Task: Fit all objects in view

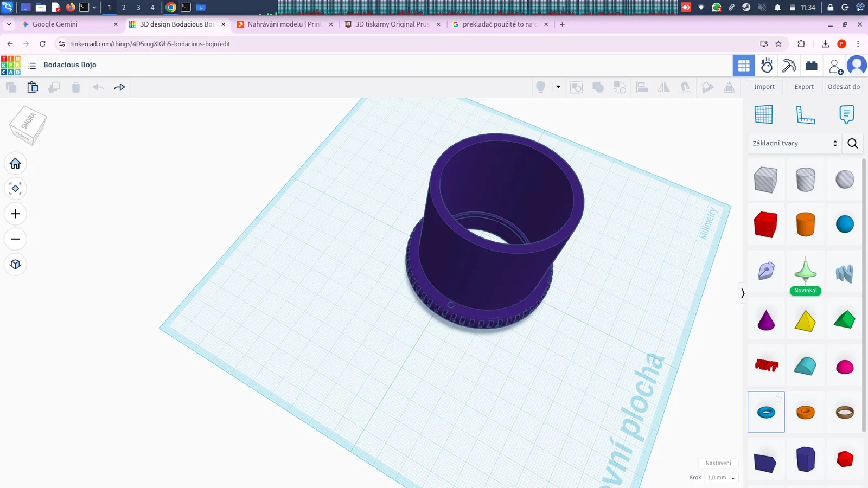Action: [x=15, y=189]
